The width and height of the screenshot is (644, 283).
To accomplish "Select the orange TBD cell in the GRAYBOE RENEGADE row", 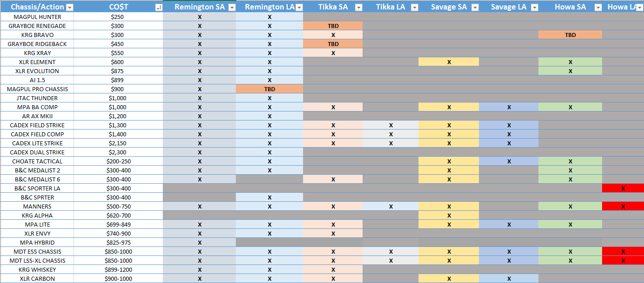I will (333, 26).
